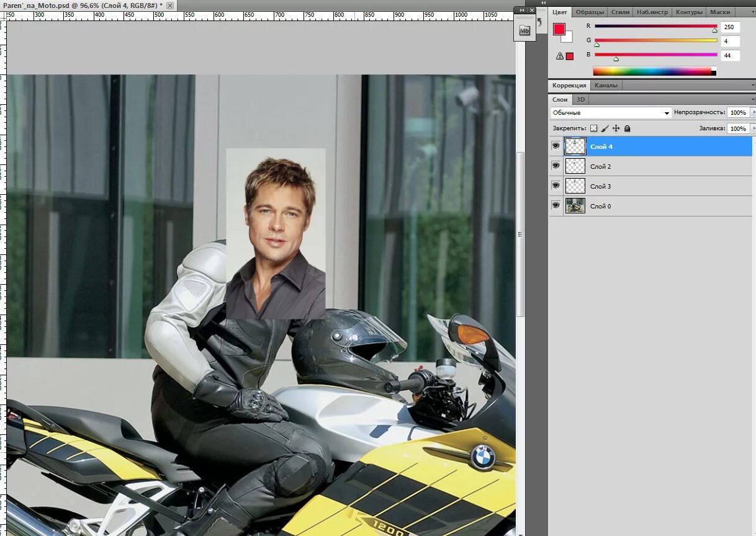This screenshot has width=756, height=536.
Task: Click the G value field showing 4
Action: [730, 41]
